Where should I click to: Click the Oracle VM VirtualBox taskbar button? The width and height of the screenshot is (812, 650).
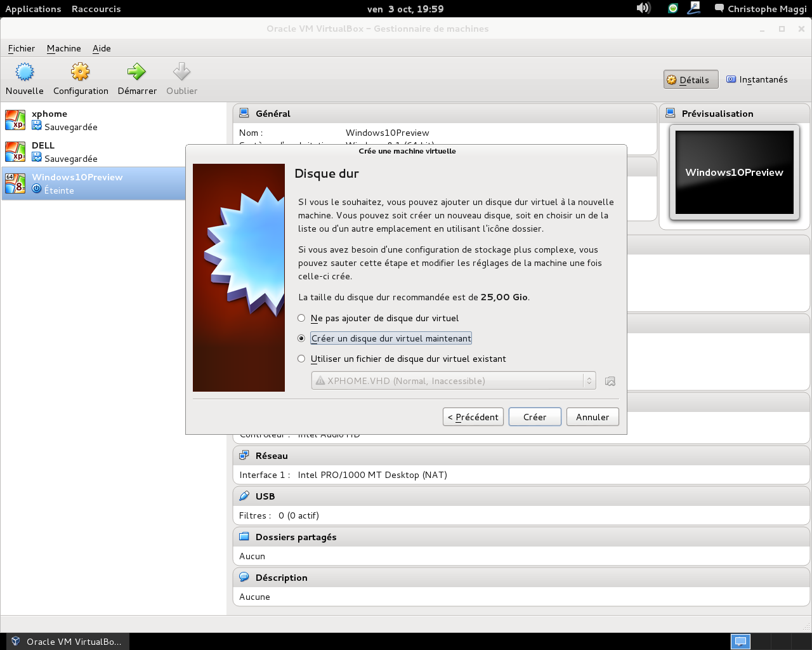click(67, 642)
